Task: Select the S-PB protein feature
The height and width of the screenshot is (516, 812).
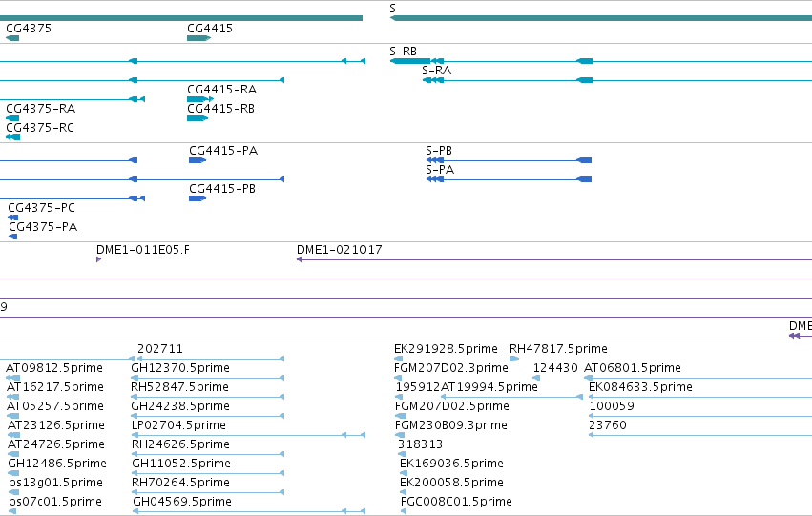Action: tap(439, 151)
